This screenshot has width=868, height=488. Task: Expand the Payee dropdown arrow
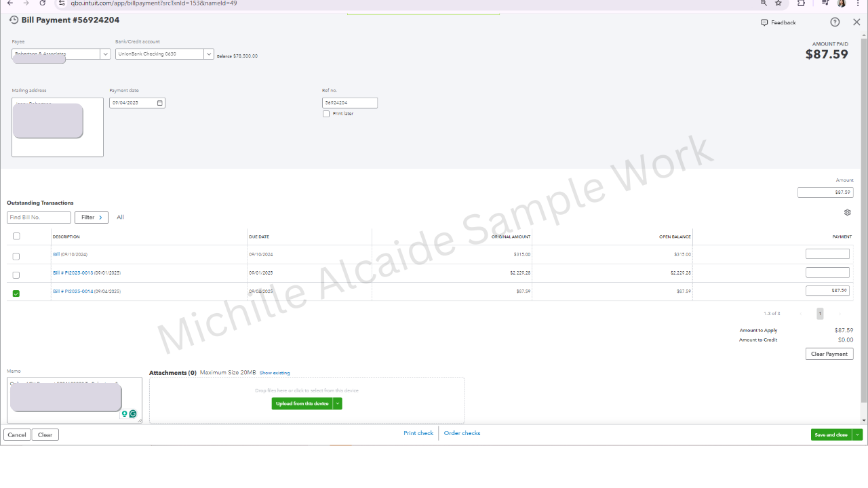(105, 54)
